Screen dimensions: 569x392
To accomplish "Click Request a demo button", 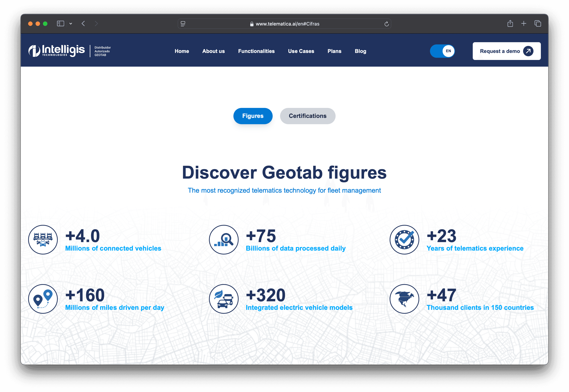I will click(x=507, y=51).
